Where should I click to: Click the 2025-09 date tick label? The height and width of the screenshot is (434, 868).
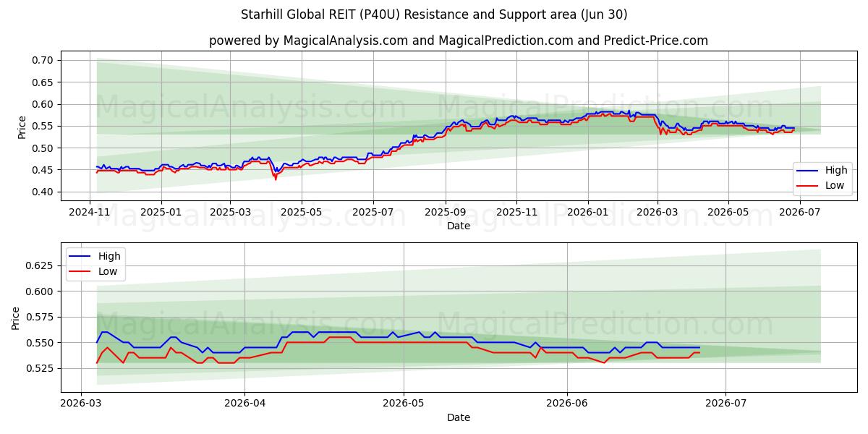[446, 212]
